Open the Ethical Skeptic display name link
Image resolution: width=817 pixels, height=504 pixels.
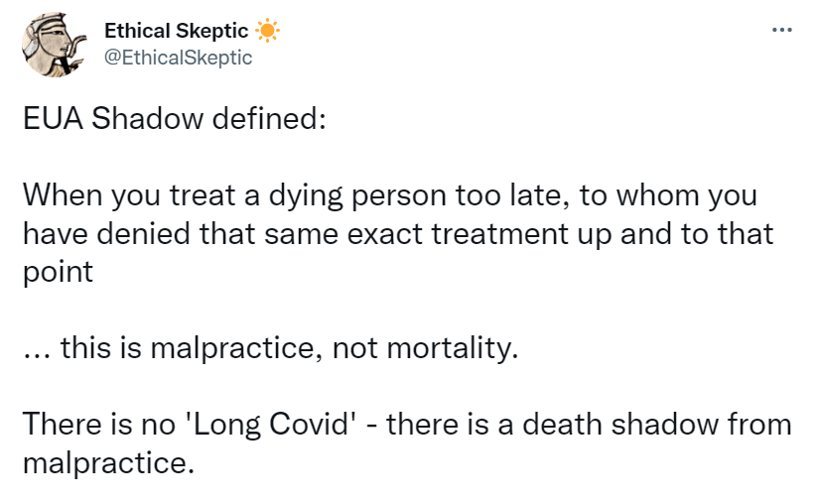tap(177, 32)
